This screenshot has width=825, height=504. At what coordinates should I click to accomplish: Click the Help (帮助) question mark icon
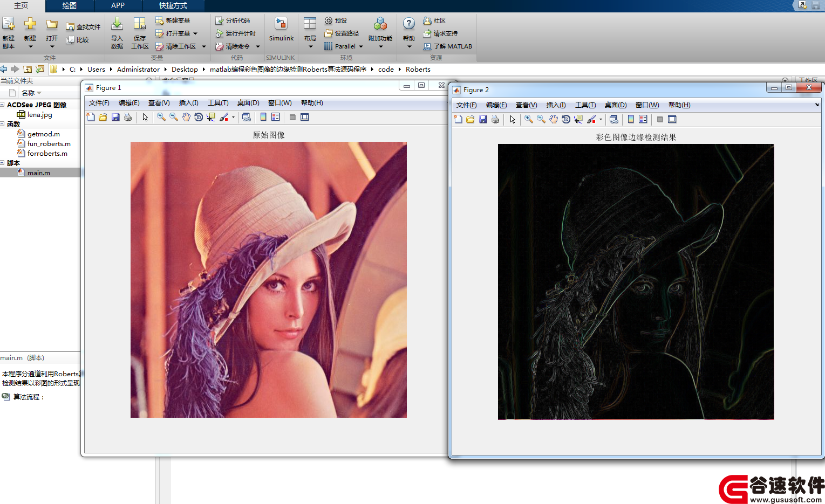click(409, 24)
